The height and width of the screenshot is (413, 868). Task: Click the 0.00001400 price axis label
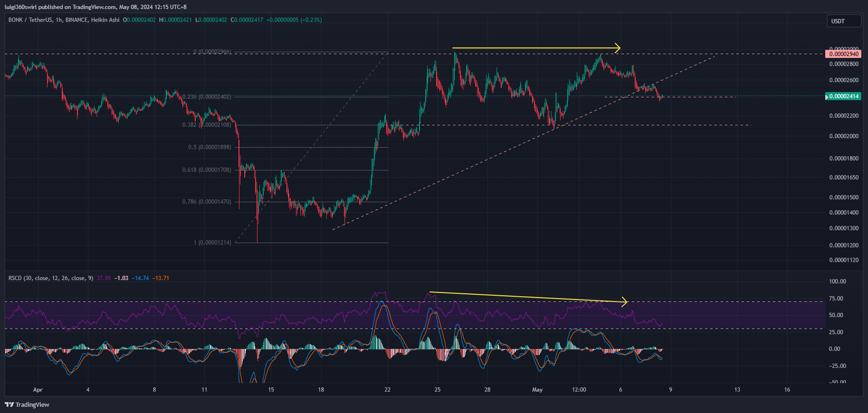(x=844, y=213)
